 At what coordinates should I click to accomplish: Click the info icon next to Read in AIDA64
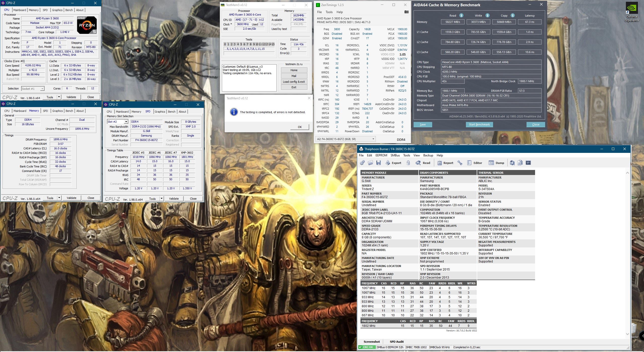pos(461,16)
